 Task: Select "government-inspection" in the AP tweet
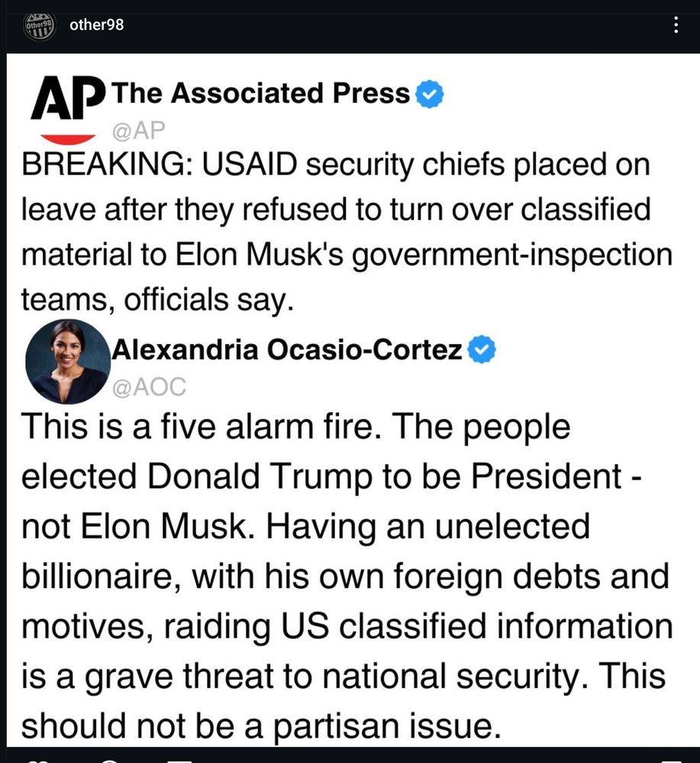click(x=512, y=256)
